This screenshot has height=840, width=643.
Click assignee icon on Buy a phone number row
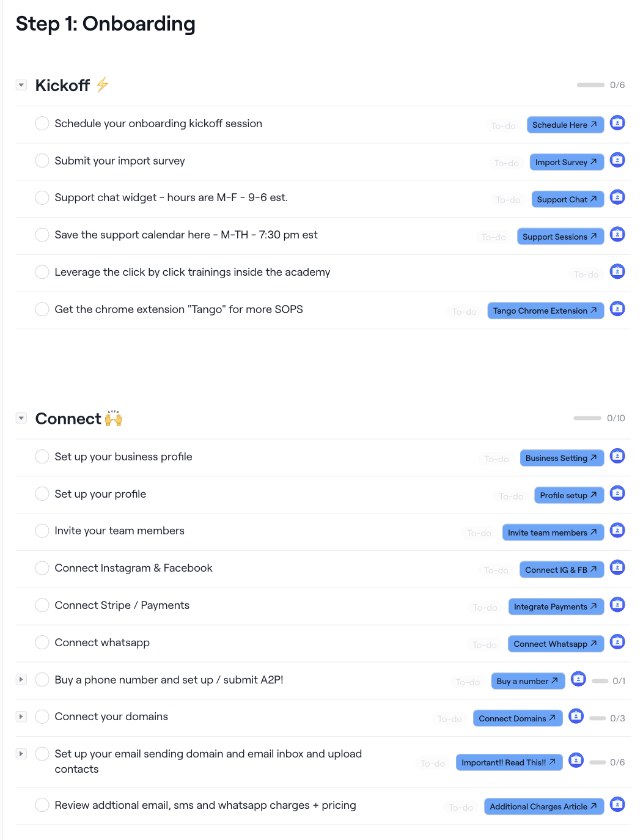(x=578, y=679)
